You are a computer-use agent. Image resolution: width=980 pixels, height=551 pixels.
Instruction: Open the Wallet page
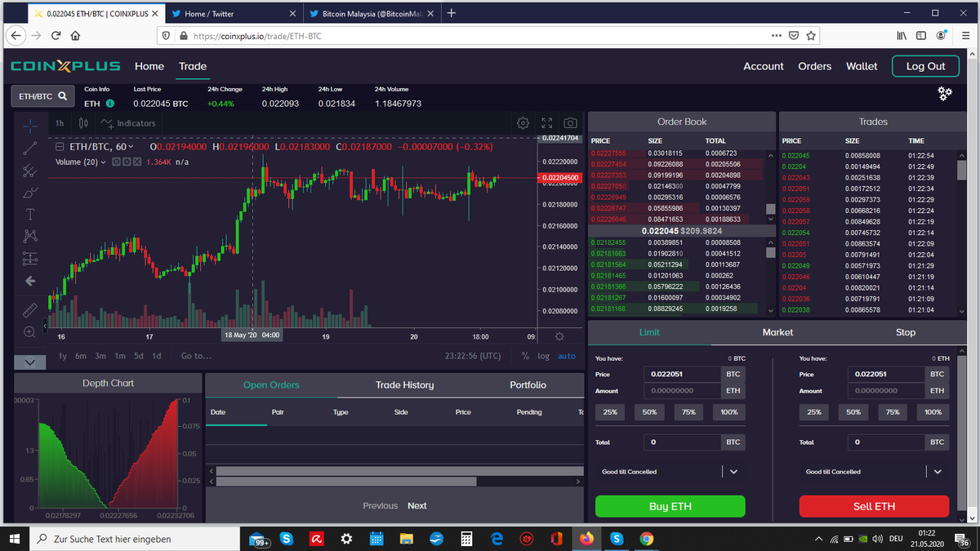point(862,66)
